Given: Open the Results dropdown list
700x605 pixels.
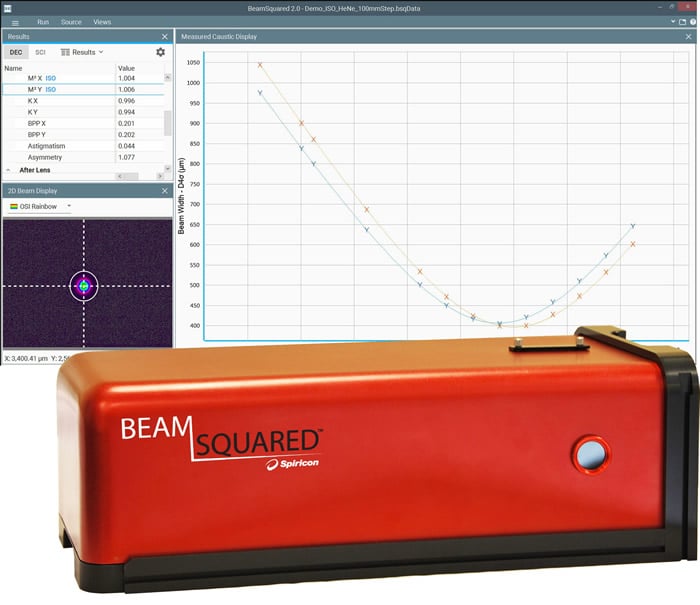Looking at the screenshot, I should tap(83, 52).
